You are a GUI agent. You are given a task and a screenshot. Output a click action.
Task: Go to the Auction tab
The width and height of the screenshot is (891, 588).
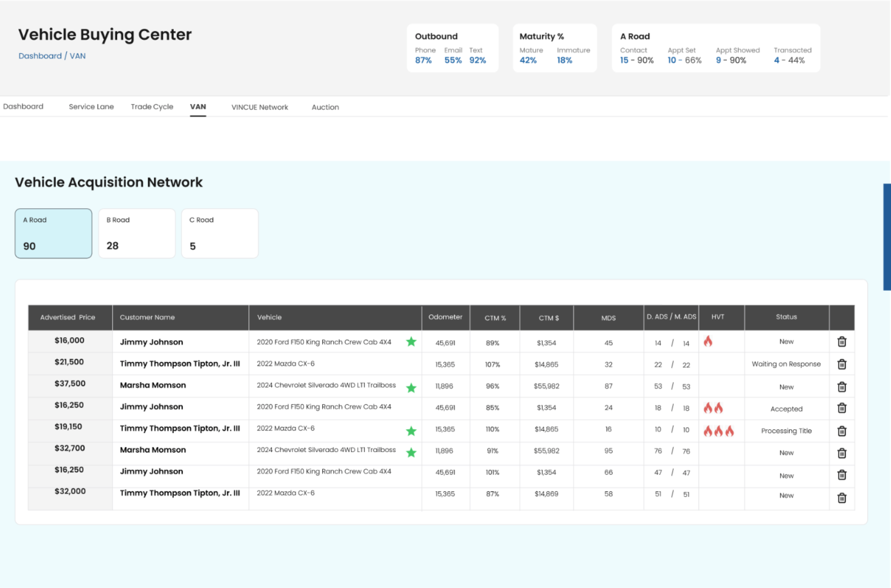[x=325, y=107]
